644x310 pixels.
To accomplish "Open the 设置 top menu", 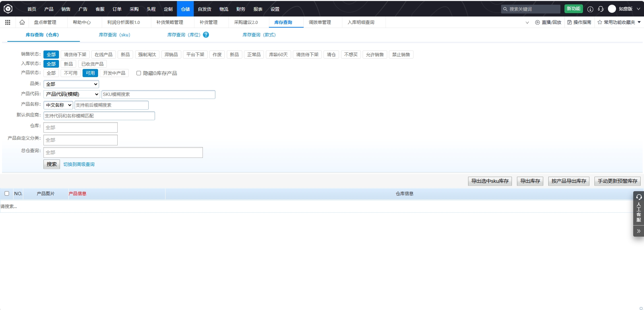I will tap(275, 9).
